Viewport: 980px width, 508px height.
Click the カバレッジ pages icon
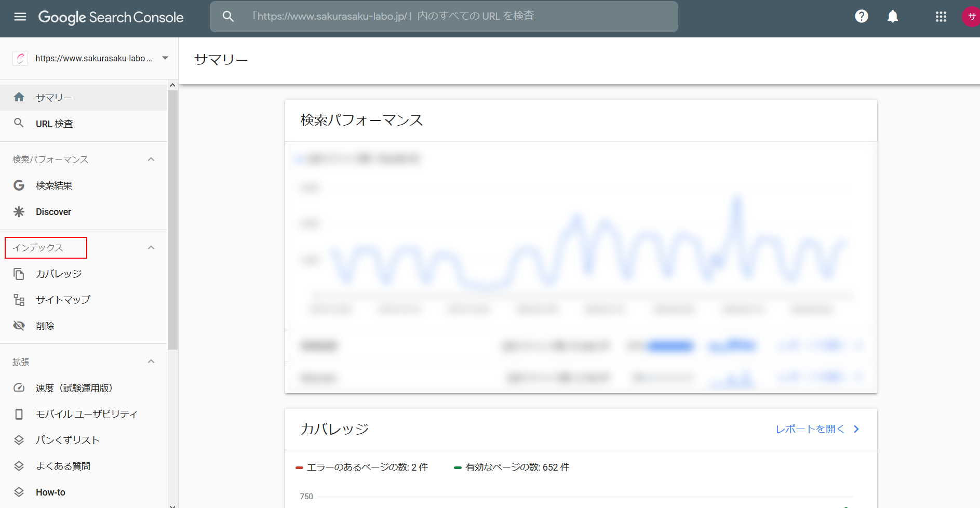pyautogui.click(x=19, y=274)
